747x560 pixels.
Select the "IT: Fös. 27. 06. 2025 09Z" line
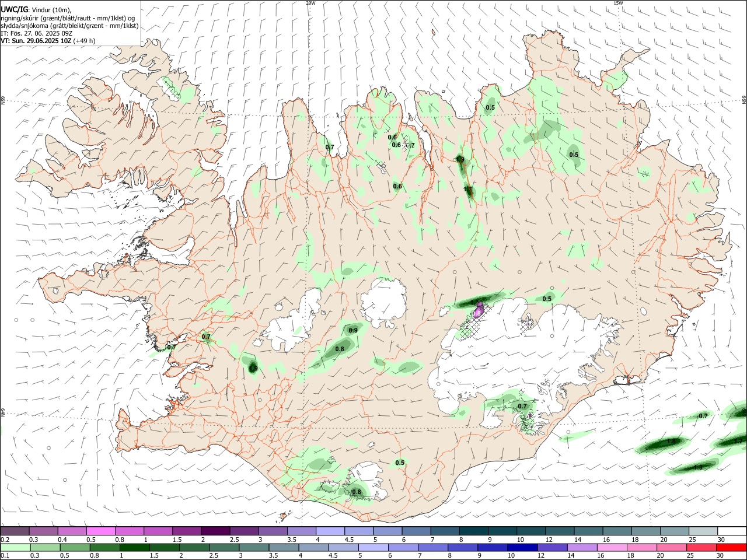pos(36,33)
